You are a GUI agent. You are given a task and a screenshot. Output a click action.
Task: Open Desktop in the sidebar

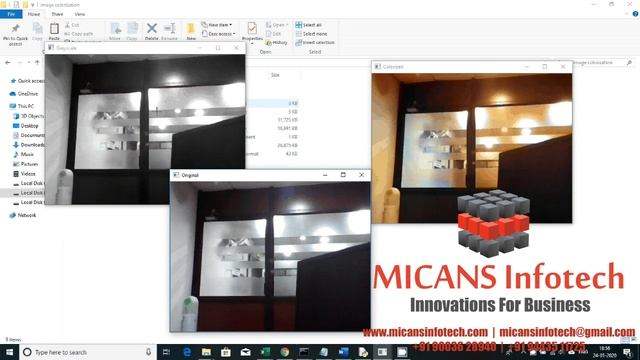[x=26, y=126]
